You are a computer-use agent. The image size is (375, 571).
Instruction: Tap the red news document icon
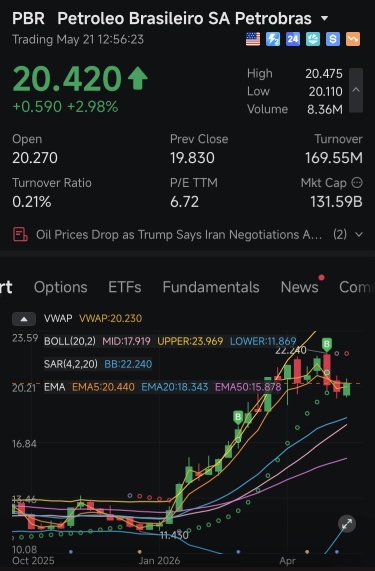(20, 235)
